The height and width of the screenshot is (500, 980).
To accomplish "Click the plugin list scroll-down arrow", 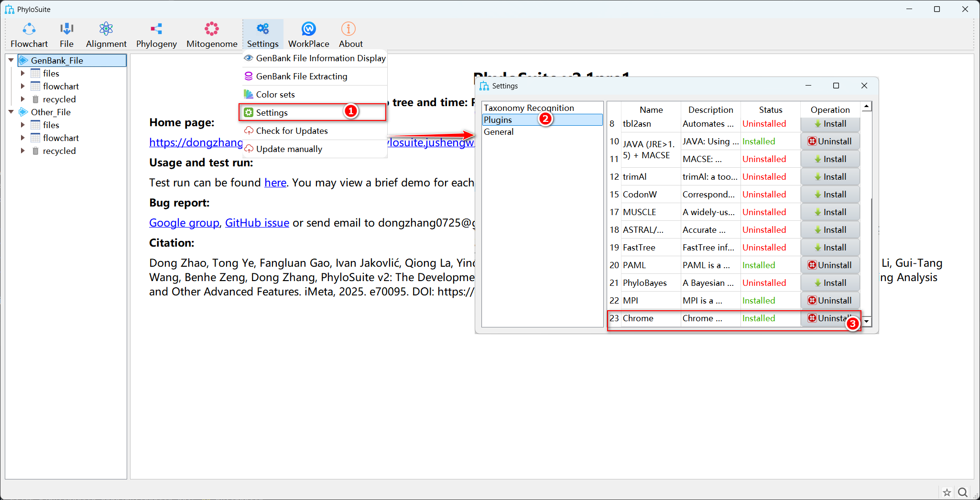I will point(866,322).
